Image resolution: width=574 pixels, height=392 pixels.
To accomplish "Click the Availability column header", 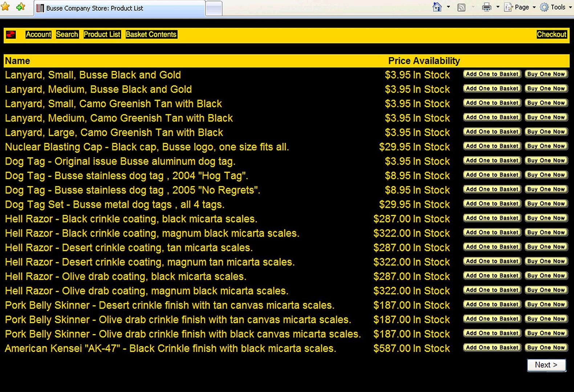I will [x=436, y=61].
